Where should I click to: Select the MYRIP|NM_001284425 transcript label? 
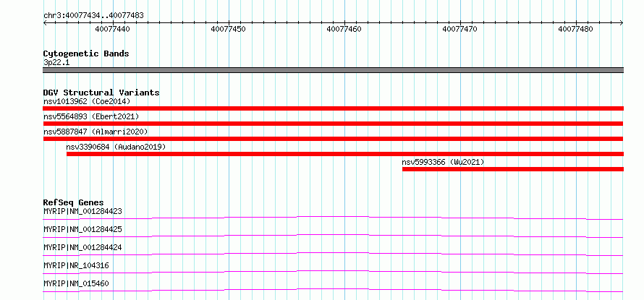(82, 229)
